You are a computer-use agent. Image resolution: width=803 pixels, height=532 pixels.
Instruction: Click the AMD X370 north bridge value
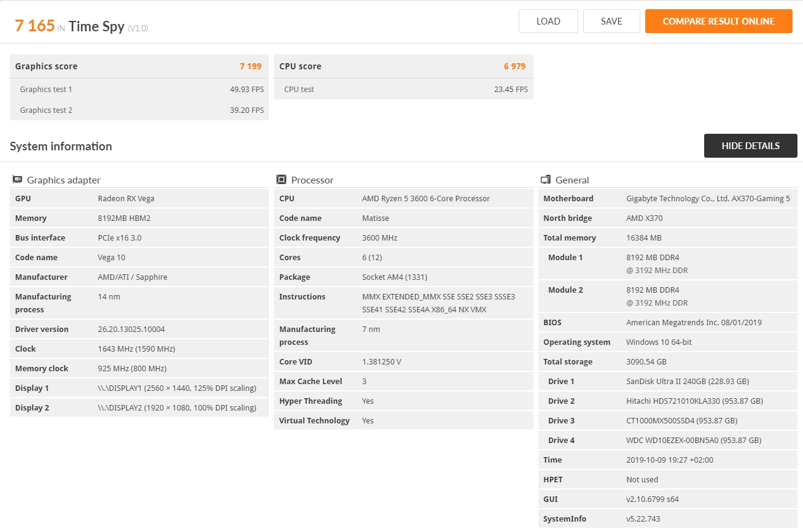click(644, 218)
